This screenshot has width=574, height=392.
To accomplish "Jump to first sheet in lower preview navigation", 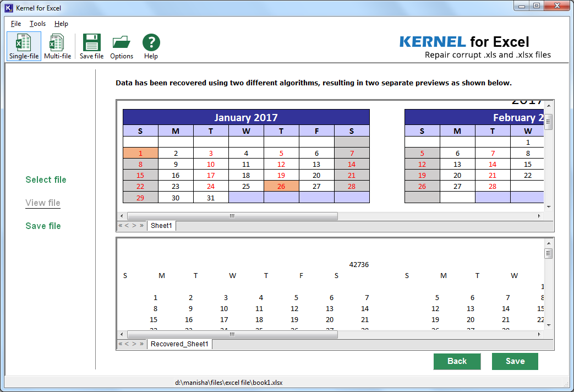I will click(121, 344).
